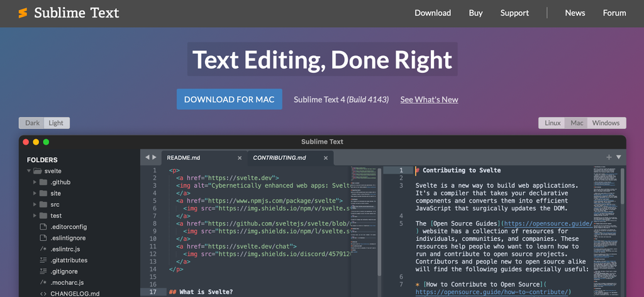Image resolution: width=644 pixels, height=297 pixels.
Task: Click line number 17 in left gutter
Action: [x=153, y=292]
